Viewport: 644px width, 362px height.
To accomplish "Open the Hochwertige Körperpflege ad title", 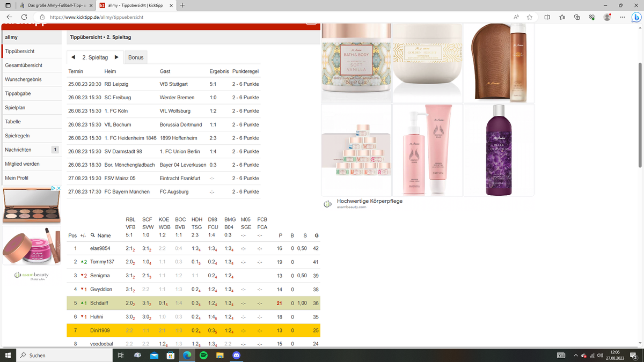I will pyautogui.click(x=370, y=201).
